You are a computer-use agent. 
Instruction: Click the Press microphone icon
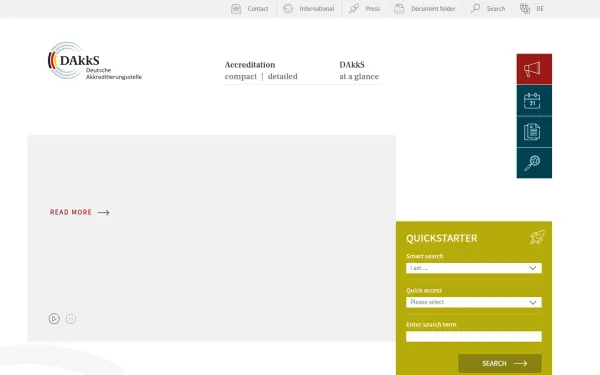pyautogui.click(x=354, y=8)
